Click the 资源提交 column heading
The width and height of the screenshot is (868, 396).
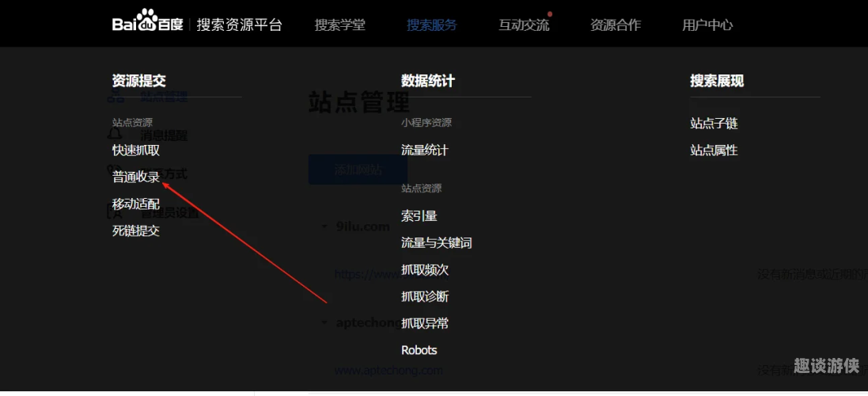pos(139,81)
